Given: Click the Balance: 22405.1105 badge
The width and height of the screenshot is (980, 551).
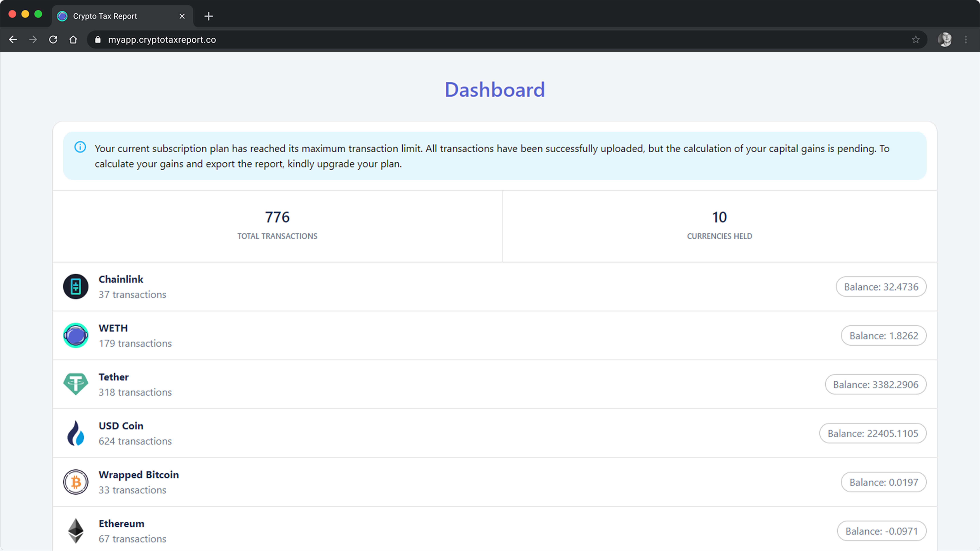Looking at the screenshot, I should point(873,433).
